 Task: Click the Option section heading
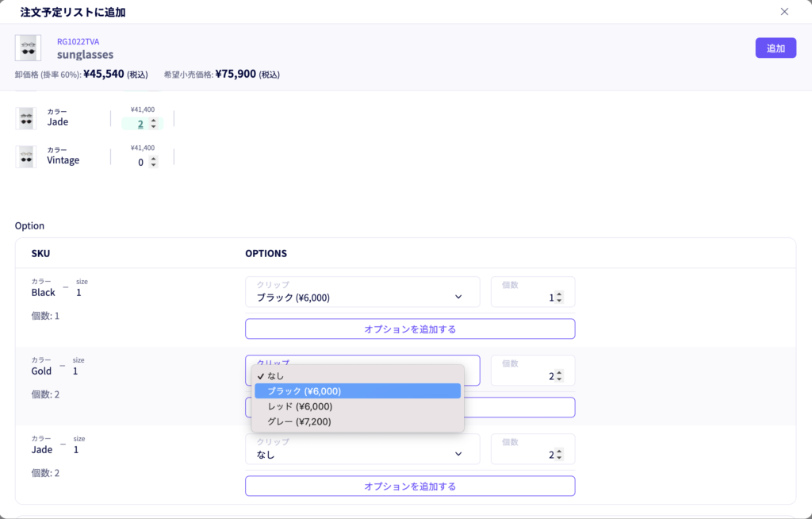29,225
